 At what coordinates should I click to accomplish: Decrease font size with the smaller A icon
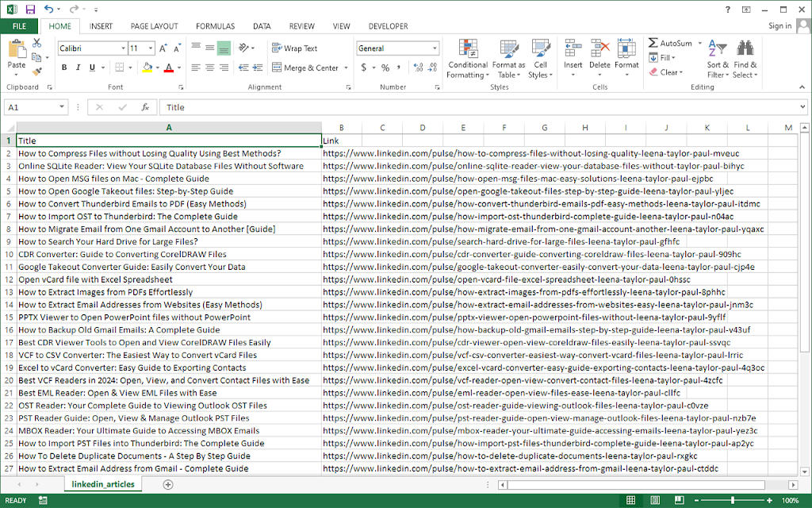[x=177, y=48]
